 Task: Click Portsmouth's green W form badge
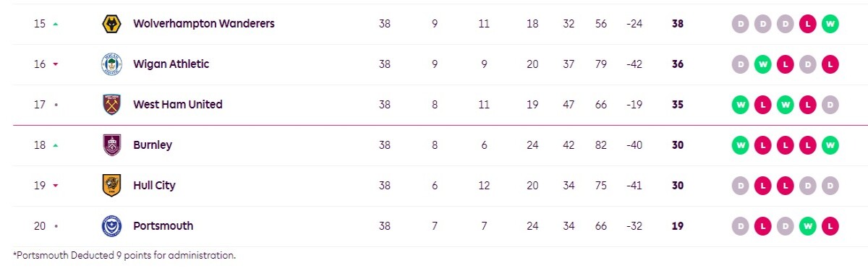pos(807,226)
